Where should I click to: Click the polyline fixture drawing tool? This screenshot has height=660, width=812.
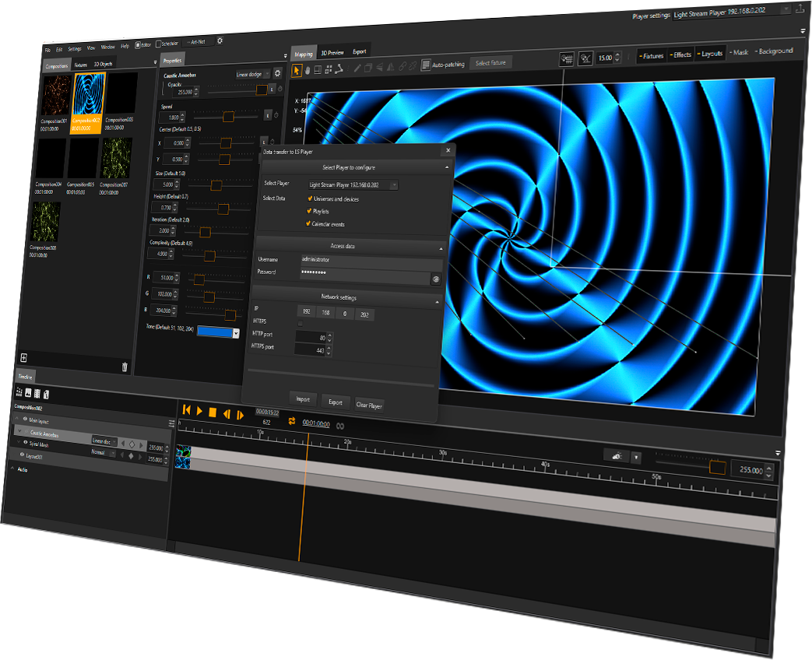[x=339, y=68]
